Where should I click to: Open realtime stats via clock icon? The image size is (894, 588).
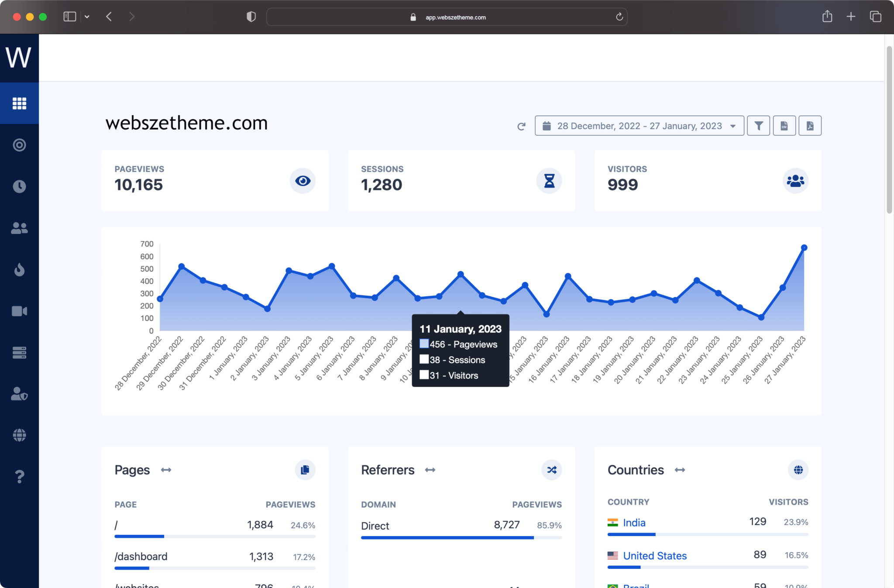point(20,186)
